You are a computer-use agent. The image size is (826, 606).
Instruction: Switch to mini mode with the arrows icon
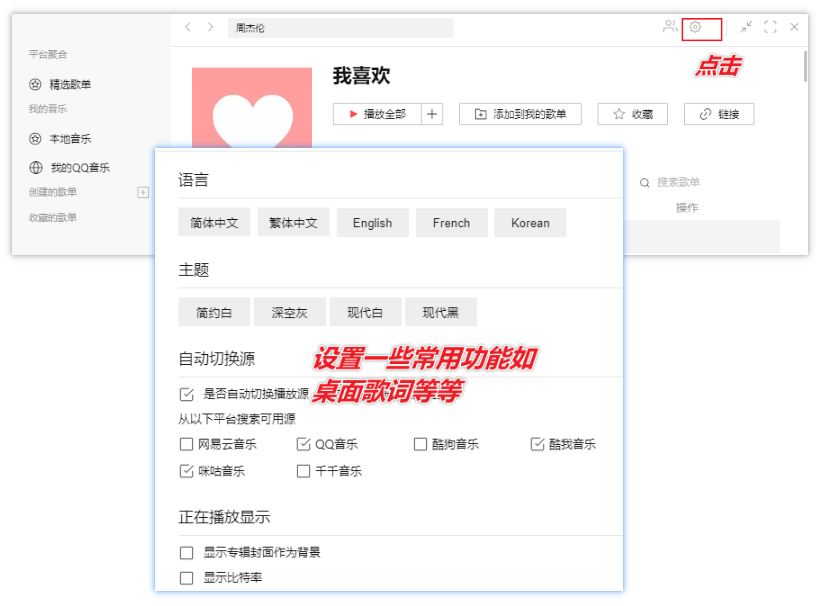[747, 29]
